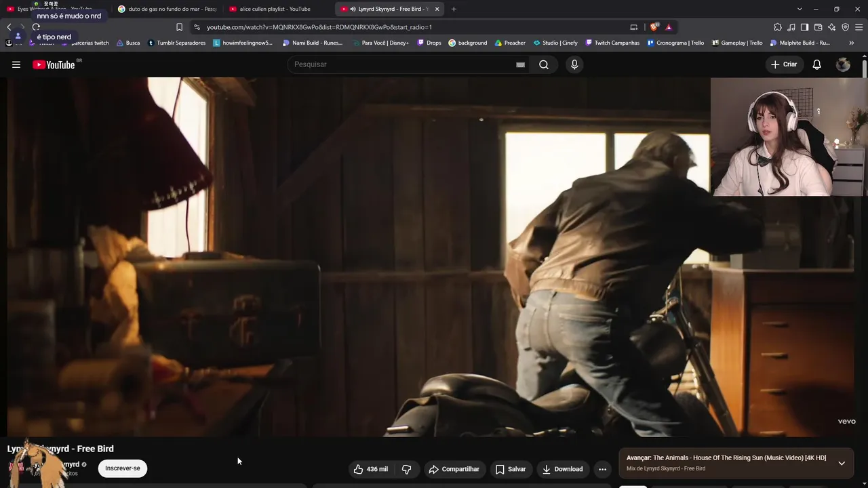This screenshot has height=488, width=868.
Task: Open the 'Drops' bookmark
Action: click(429, 43)
